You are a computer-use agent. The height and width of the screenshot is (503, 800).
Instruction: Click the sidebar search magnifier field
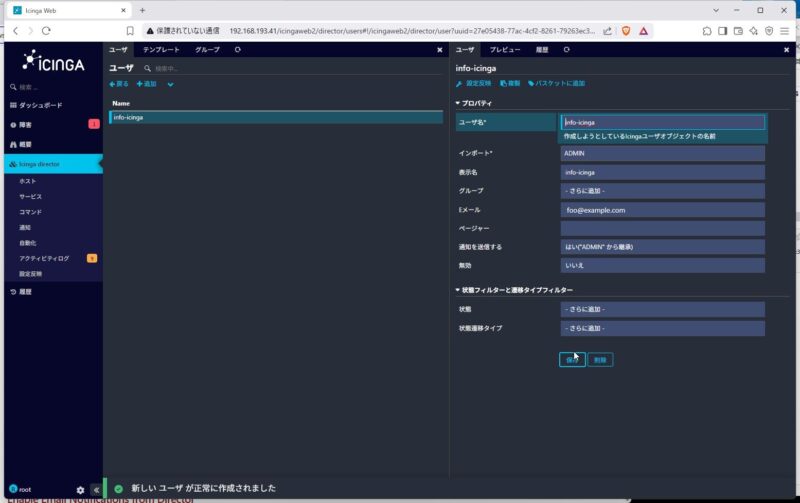pos(53,87)
